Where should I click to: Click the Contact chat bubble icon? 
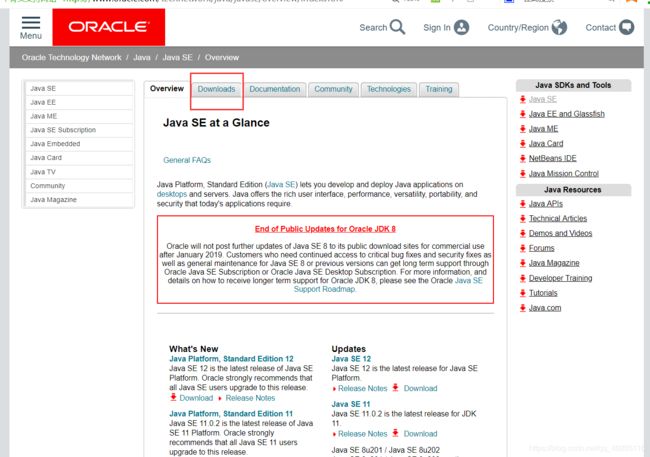point(626,27)
